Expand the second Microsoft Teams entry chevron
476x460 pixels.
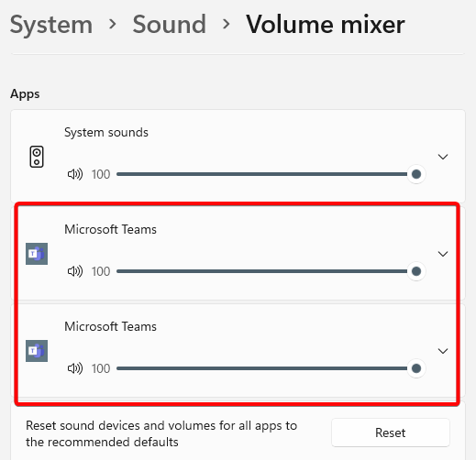(443, 351)
